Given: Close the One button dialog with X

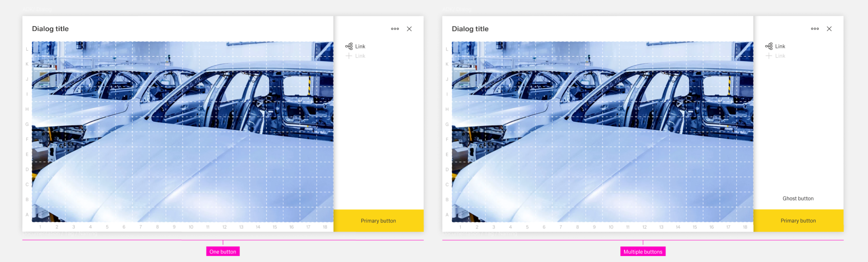Looking at the screenshot, I should point(409,29).
